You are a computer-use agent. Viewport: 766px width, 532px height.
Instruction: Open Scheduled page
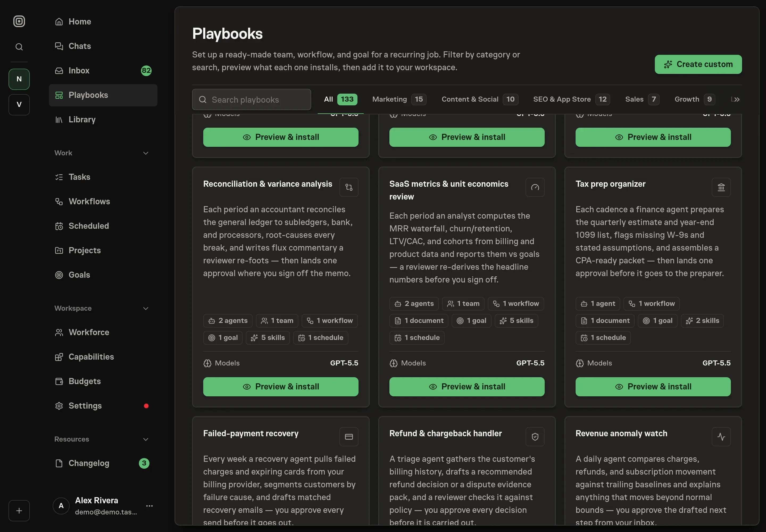point(103,226)
